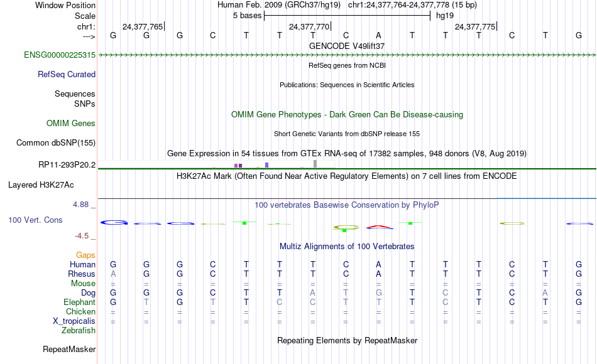Click the 24,377,775 ruler coordinate

475,26
